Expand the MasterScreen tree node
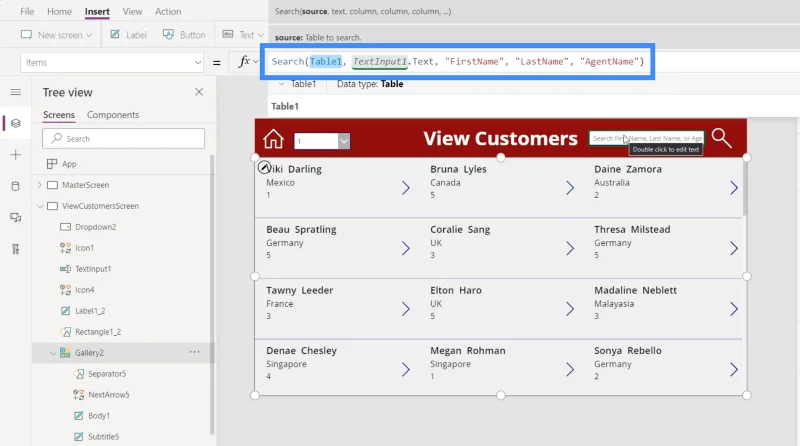The image size is (800, 446). [x=40, y=185]
